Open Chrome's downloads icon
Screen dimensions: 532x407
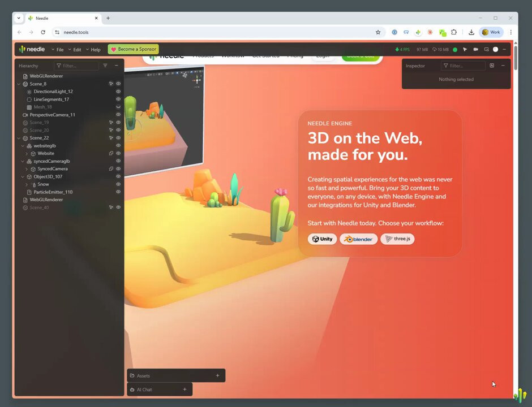[x=471, y=32]
